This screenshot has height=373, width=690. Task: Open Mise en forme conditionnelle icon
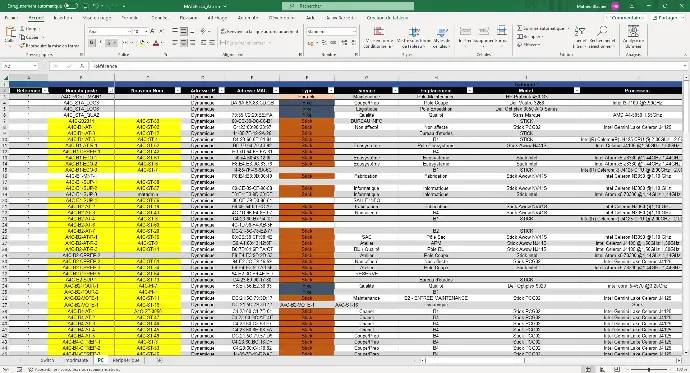point(378,37)
